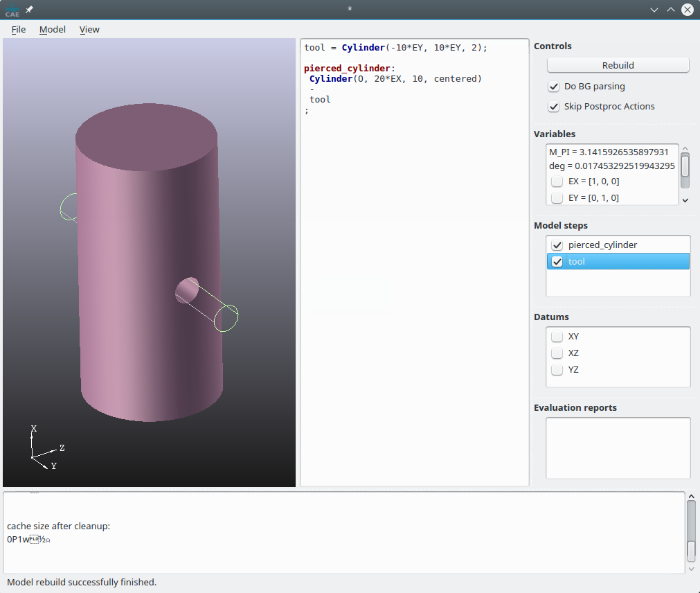Click the CAE application icon in title bar
This screenshot has height=593, width=700.
[12, 10]
